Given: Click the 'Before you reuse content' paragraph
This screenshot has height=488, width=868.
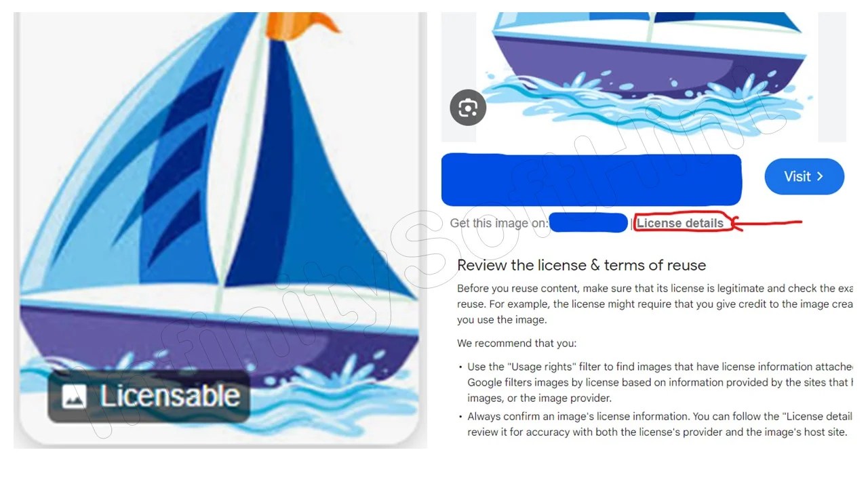Looking at the screenshot, I should (x=655, y=304).
